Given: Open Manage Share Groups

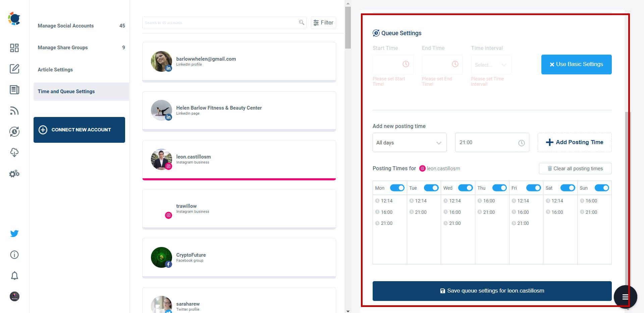Looking at the screenshot, I should pos(62,47).
